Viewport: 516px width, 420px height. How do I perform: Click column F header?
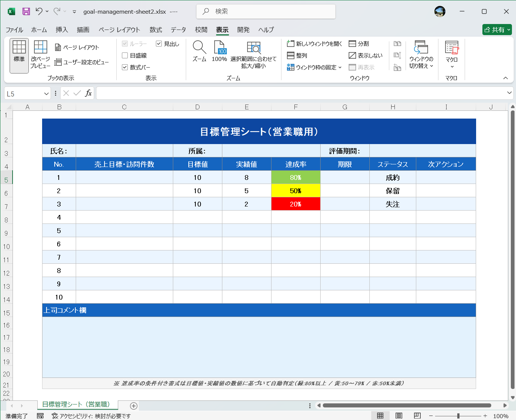[x=296, y=107]
